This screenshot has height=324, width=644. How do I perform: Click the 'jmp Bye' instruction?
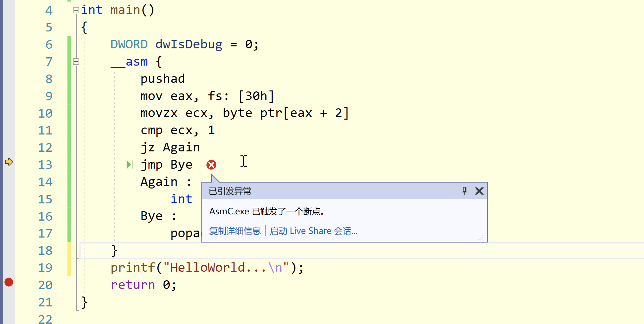(166, 165)
